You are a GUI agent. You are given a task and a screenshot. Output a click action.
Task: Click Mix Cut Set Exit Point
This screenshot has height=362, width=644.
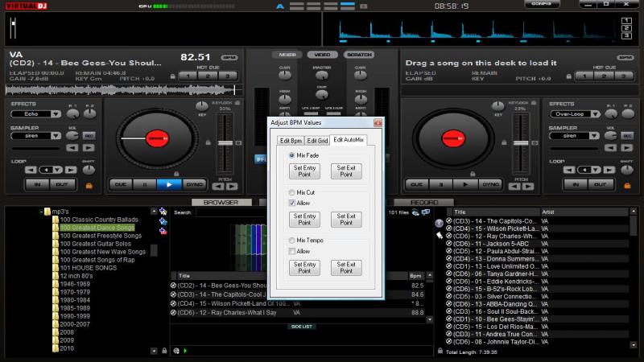[x=346, y=219]
